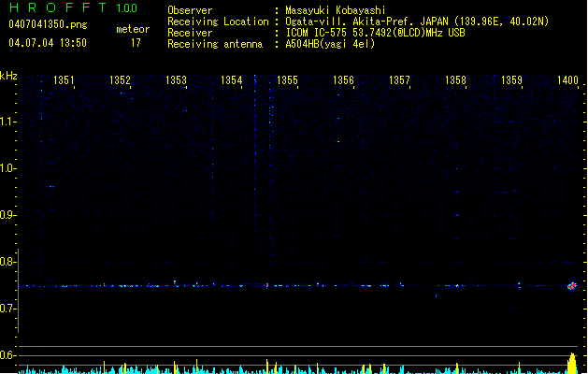Click the 1358 time marker

(455, 80)
